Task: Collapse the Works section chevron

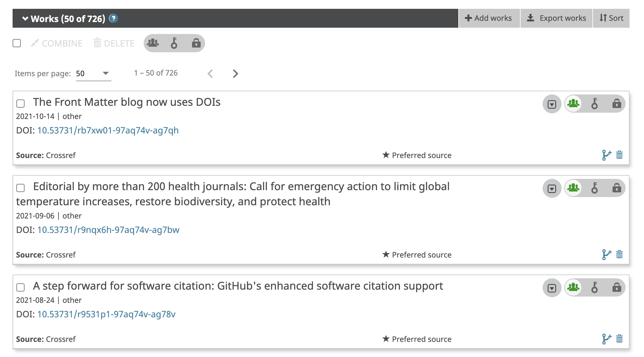Action: (x=25, y=19)
